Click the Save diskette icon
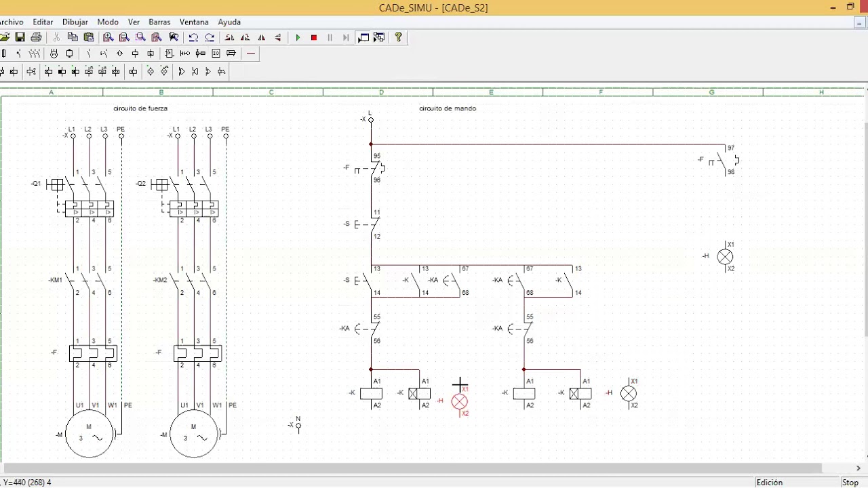Viewport: 868px width, 488px height. [20, 37]
